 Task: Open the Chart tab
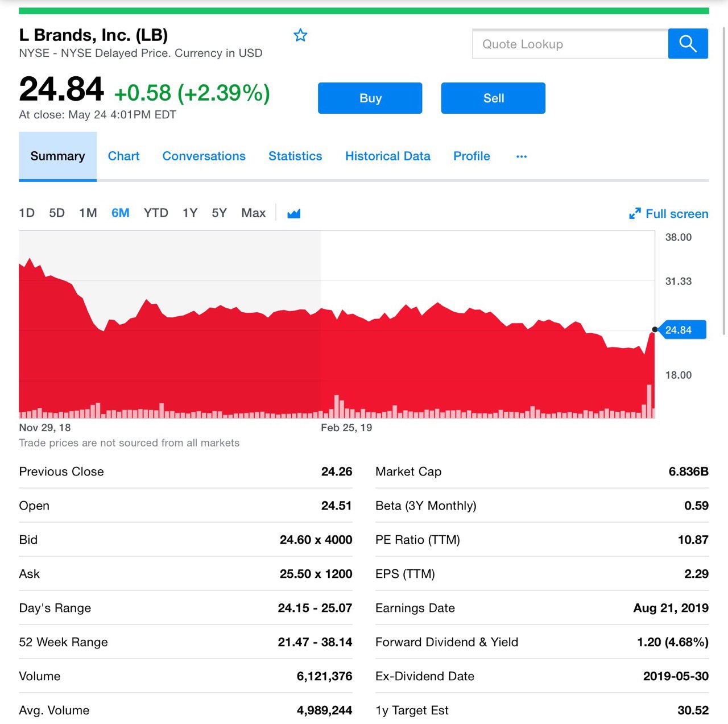coord(123,156)
